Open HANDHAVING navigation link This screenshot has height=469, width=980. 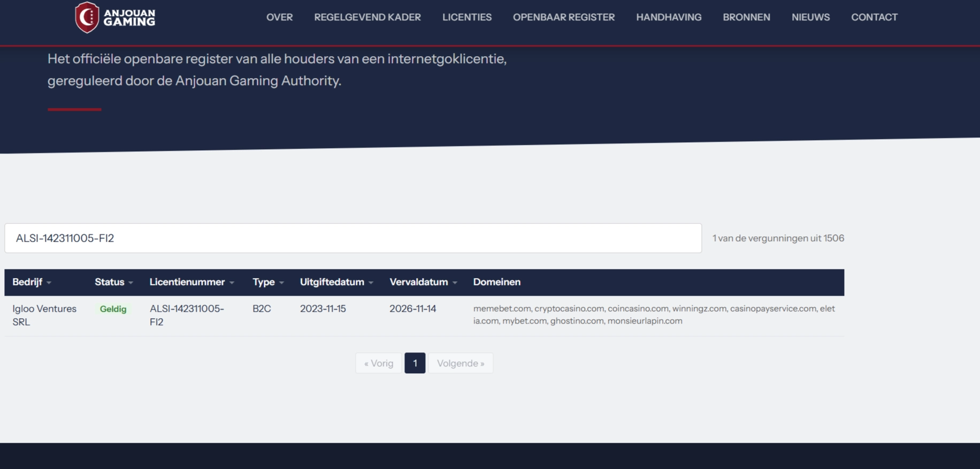[669, 17]
